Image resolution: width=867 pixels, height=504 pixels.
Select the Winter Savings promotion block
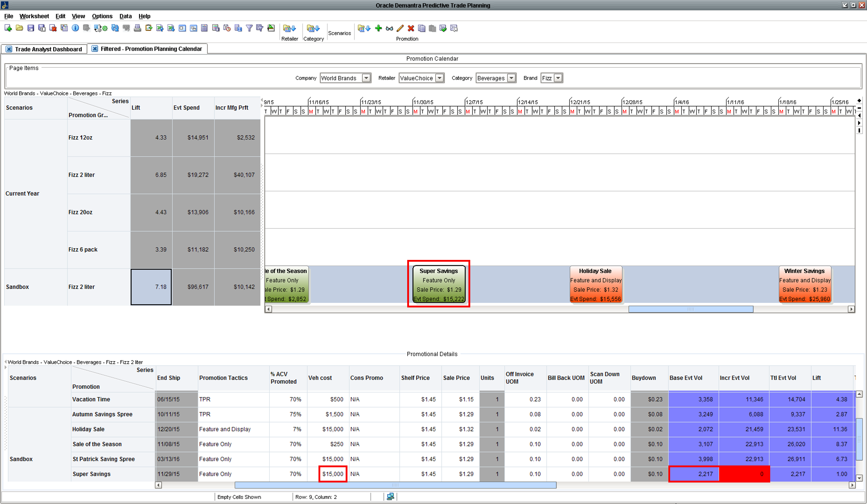[804, 284]
